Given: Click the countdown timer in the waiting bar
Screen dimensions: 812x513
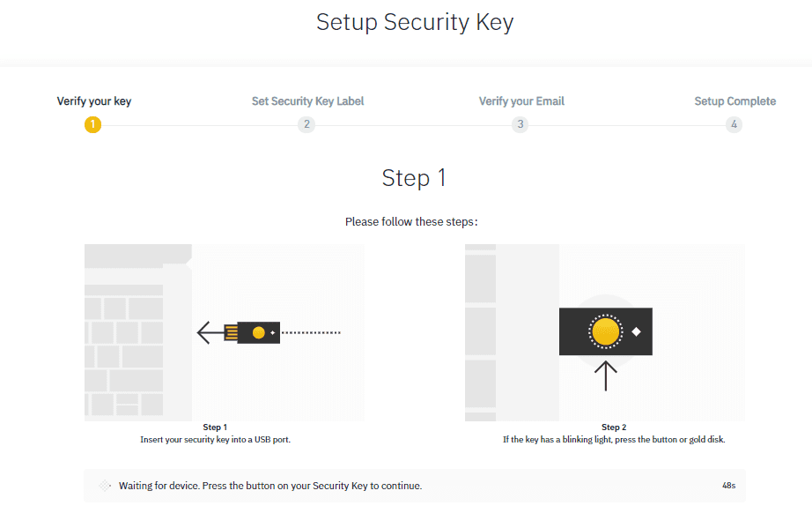Looking at the screenshot, I should point(728,486).
